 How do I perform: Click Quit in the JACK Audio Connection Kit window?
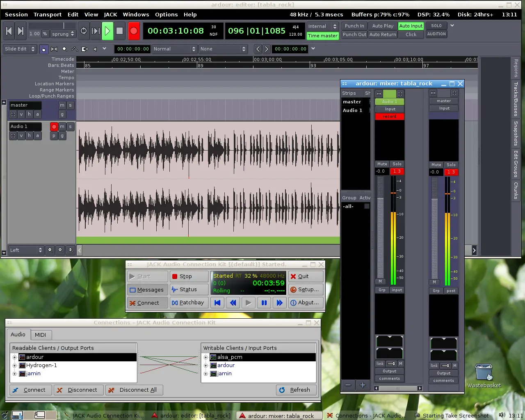306,276
